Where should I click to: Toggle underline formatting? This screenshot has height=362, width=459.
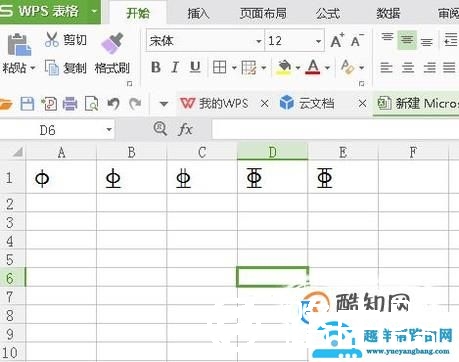[x=195, y=67]
